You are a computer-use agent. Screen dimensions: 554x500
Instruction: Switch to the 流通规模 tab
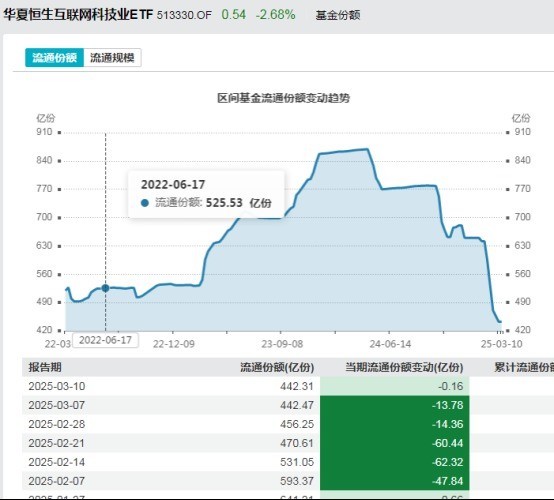(112, 58)
